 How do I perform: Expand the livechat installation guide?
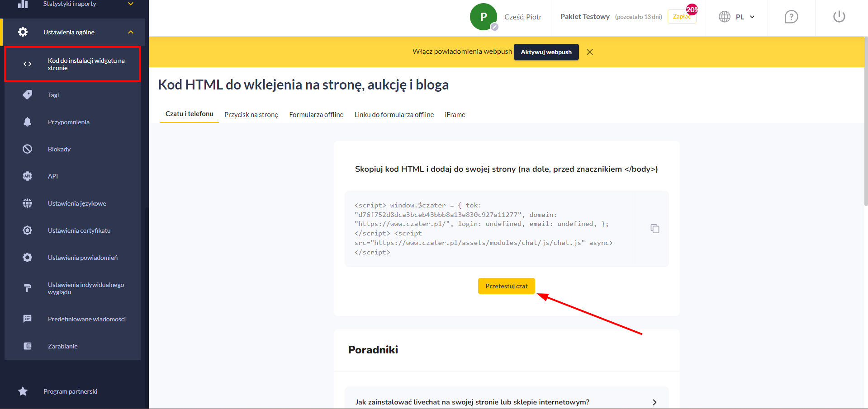654,402
